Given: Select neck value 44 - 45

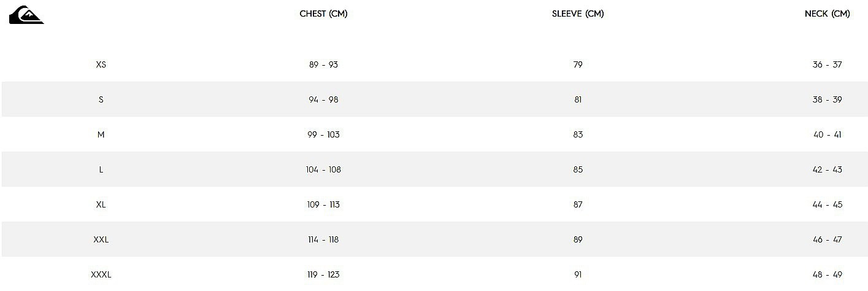Looking at the screenshot, I should pos(827,204).
